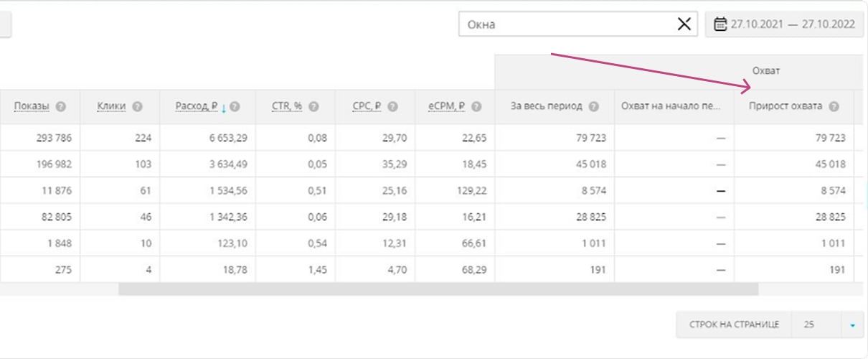Sort by the eCPM column header
Image resolution: width=868 pixels, height=359 pixels.
[x=446, y=107]
